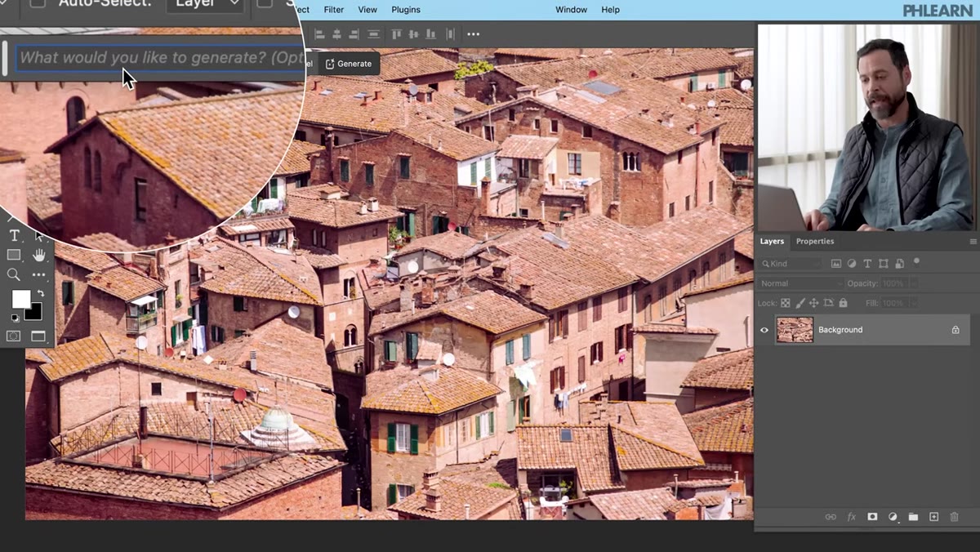Click distribute horizontally icon in options bar
Viewport: 980px width, 552px height.
[449, 34]
